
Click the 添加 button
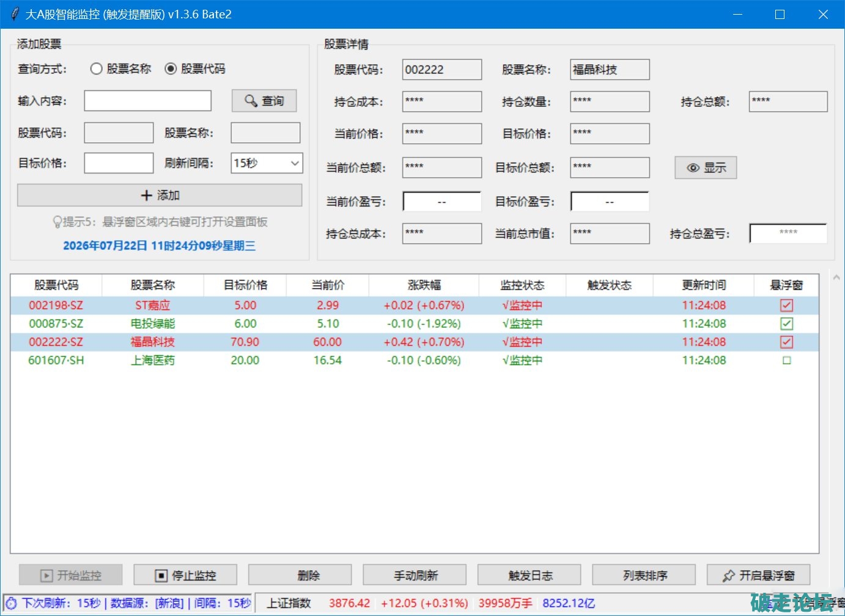click(x=160, y=196)
